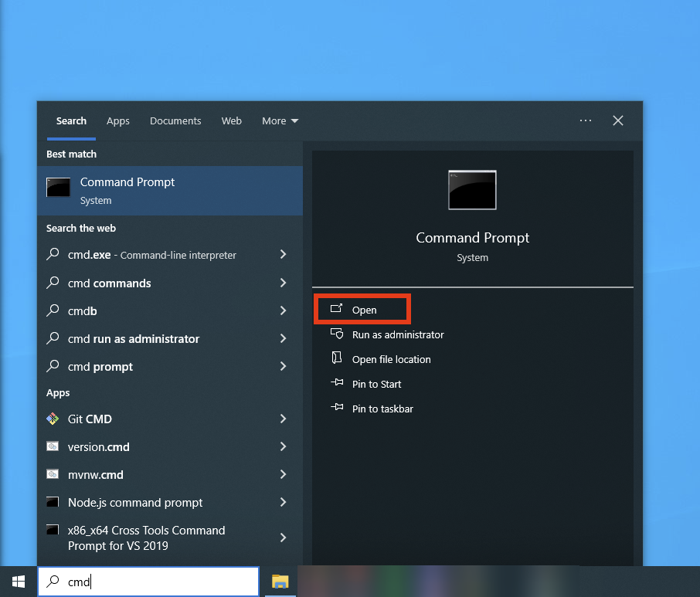
Task: Click the taskbar search box containing cmd
Action: (155, 582)
